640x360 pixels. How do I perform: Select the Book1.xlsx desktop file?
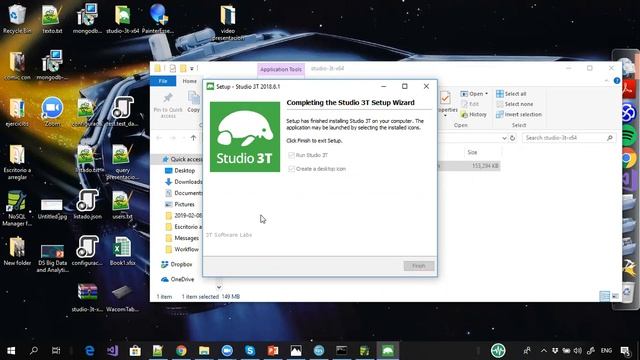(122, 251)
